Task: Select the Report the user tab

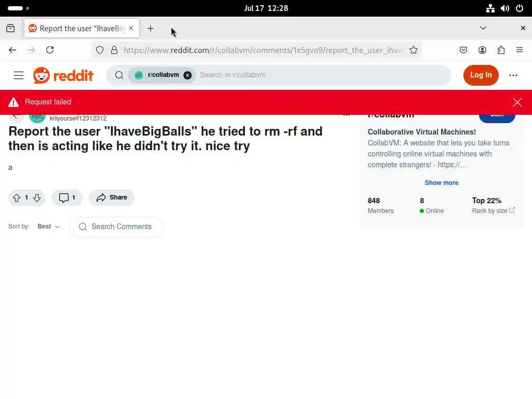Action: click(82, 28)
